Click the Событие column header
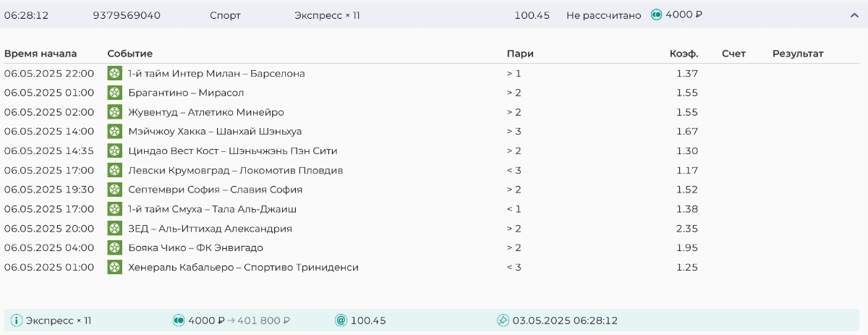This screenshot has height=335, width=868. click(130, 54)
